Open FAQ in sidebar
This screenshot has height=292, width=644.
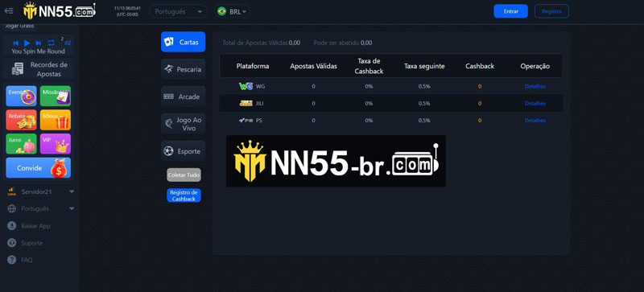[27, 260]
